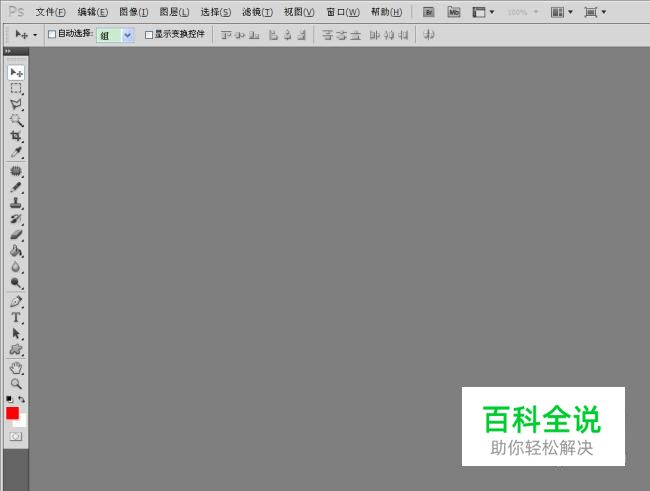Open Mini Bridge (Mb) icon
This screenshot has height=491, width=650.
pyautogui.click(x=454, y=12)
